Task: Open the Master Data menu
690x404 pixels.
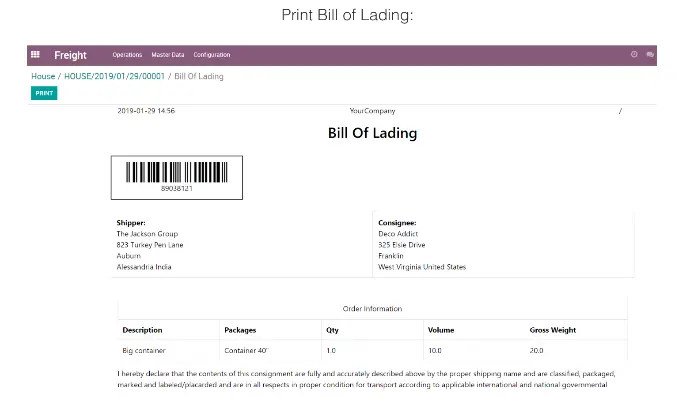Action: 168,55
